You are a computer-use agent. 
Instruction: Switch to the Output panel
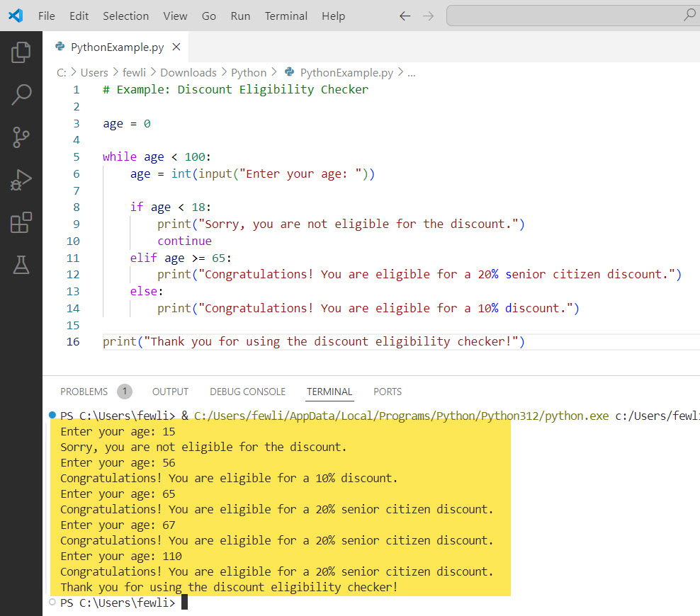170,391
